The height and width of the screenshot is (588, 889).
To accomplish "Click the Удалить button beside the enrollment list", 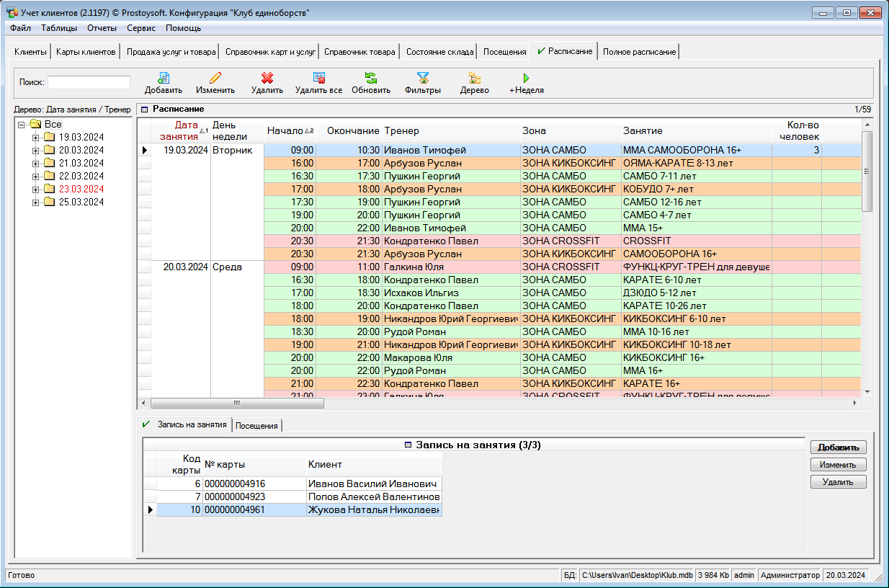I will click(839, 482).
